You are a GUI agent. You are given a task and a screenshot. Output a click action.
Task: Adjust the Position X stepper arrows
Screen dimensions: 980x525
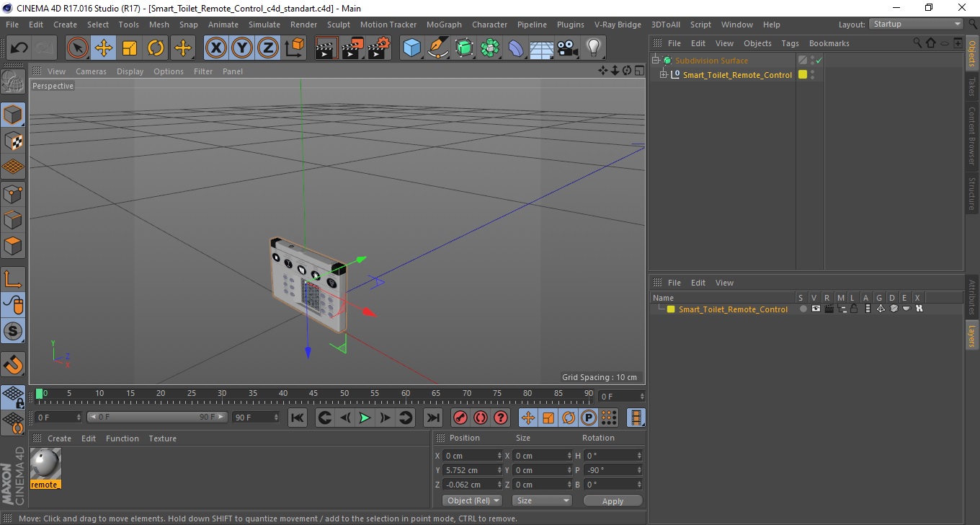coord(500,456)
